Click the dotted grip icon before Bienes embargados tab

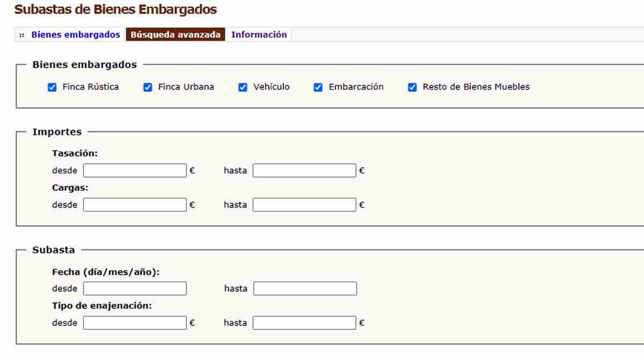22,35
